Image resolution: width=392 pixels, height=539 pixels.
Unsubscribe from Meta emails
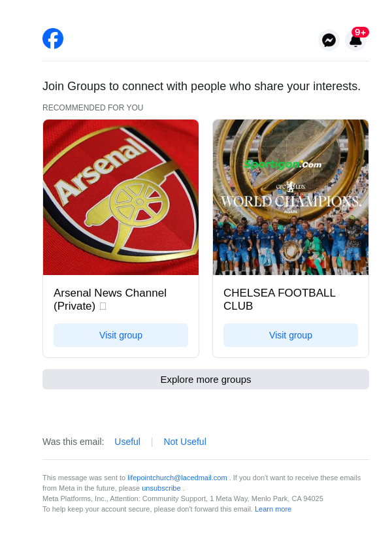click(161, 488)
